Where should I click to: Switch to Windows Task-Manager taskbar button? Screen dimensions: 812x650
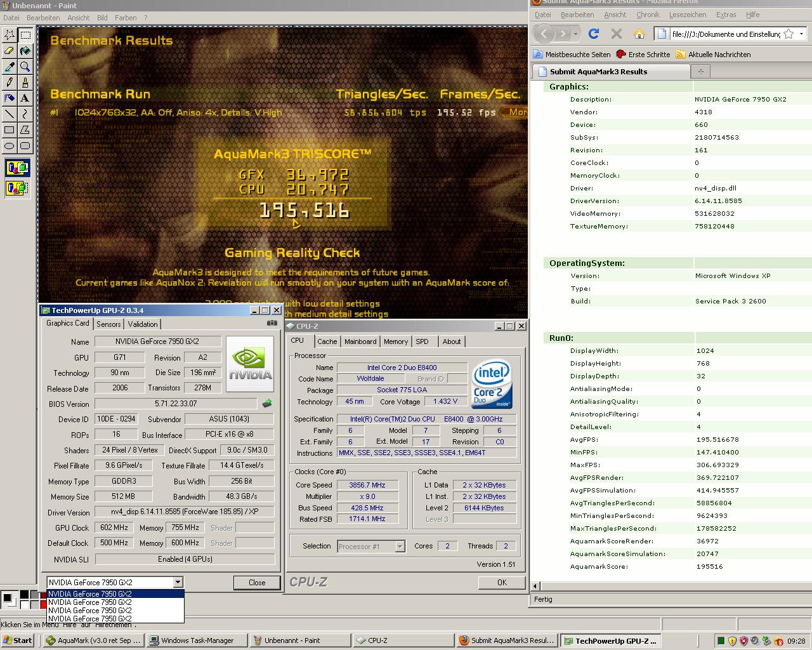point(197,640)
